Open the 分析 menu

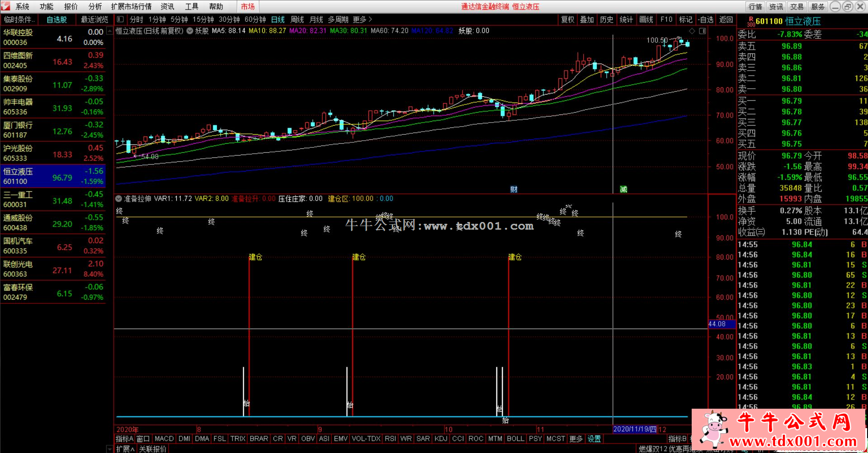(95, 6)
